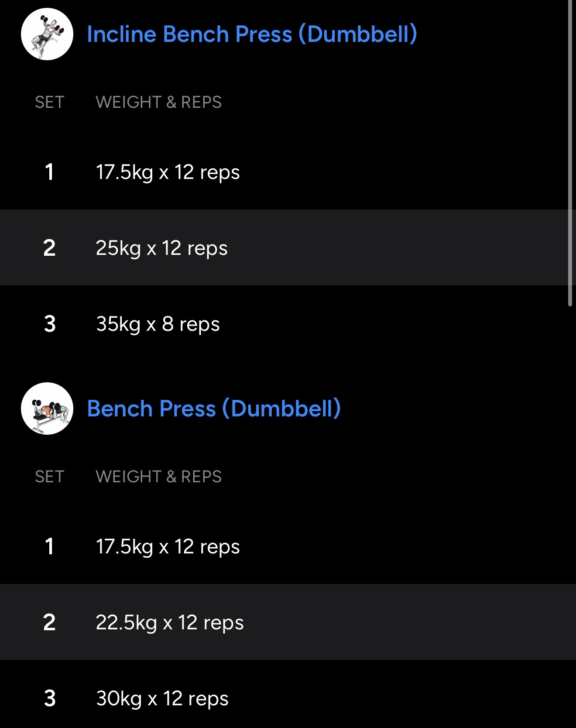
Task: Click set number 2 under flat Bench Press
Action: coord(49,622)
